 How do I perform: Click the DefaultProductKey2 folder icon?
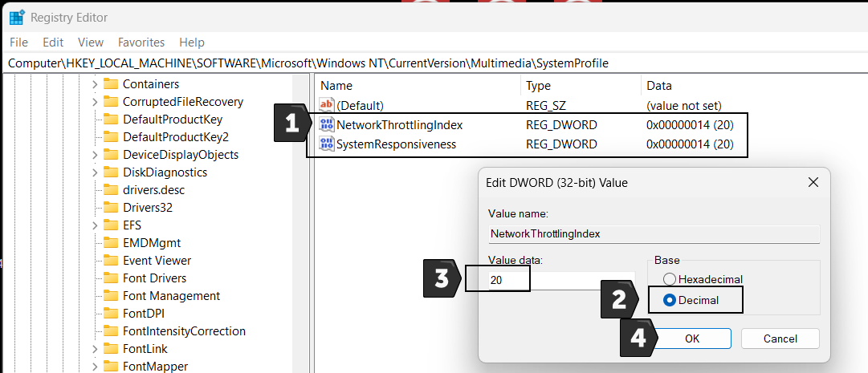coord(112,137)
